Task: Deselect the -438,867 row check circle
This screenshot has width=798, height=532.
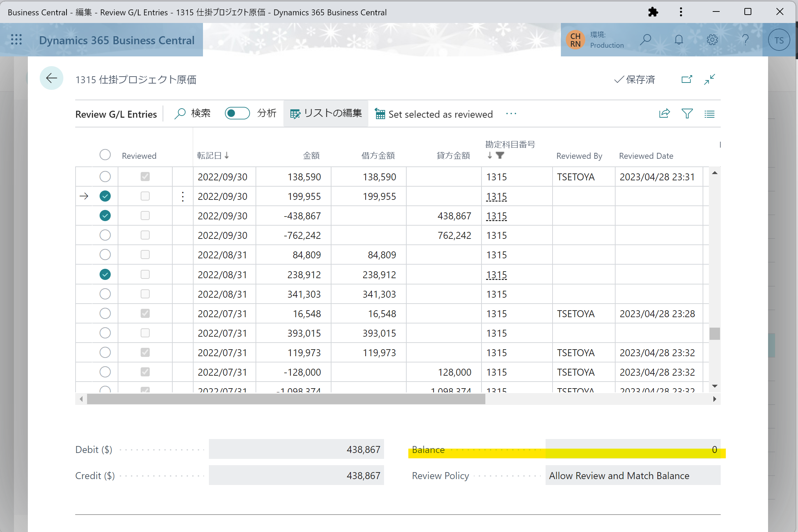Action: click(x=105, y=216)
